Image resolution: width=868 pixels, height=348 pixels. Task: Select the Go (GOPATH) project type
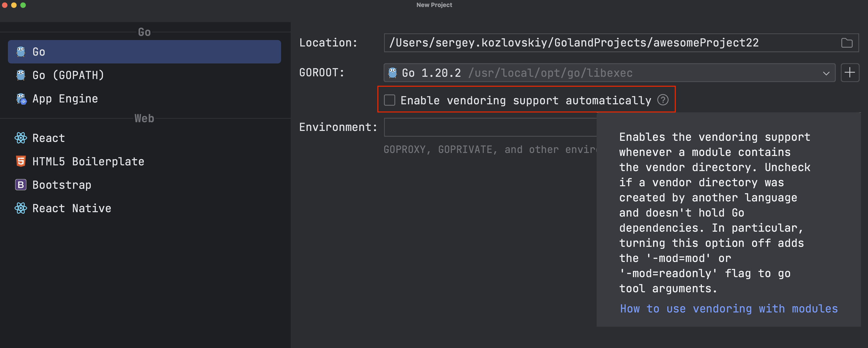(x=68, y=75)
